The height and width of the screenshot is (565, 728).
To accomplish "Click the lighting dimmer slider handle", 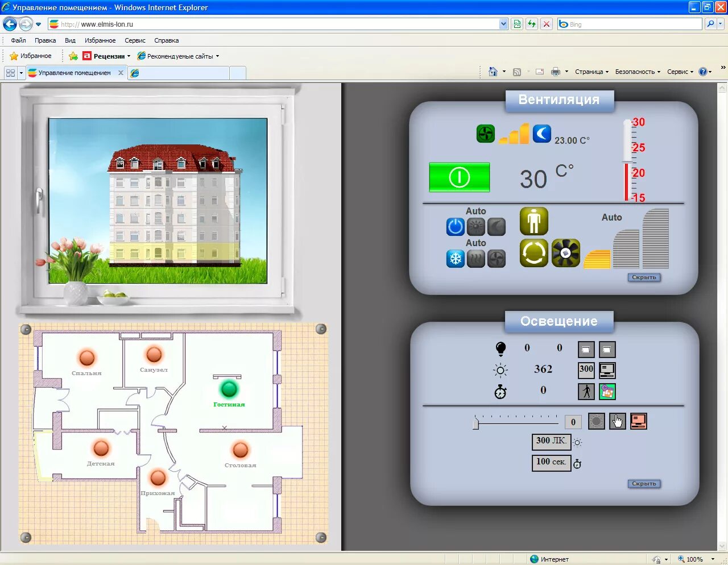I will [476, 422].
